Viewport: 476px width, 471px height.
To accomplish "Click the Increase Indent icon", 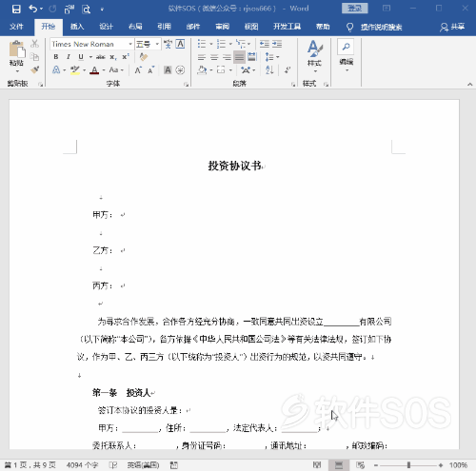I will (277, 44).
